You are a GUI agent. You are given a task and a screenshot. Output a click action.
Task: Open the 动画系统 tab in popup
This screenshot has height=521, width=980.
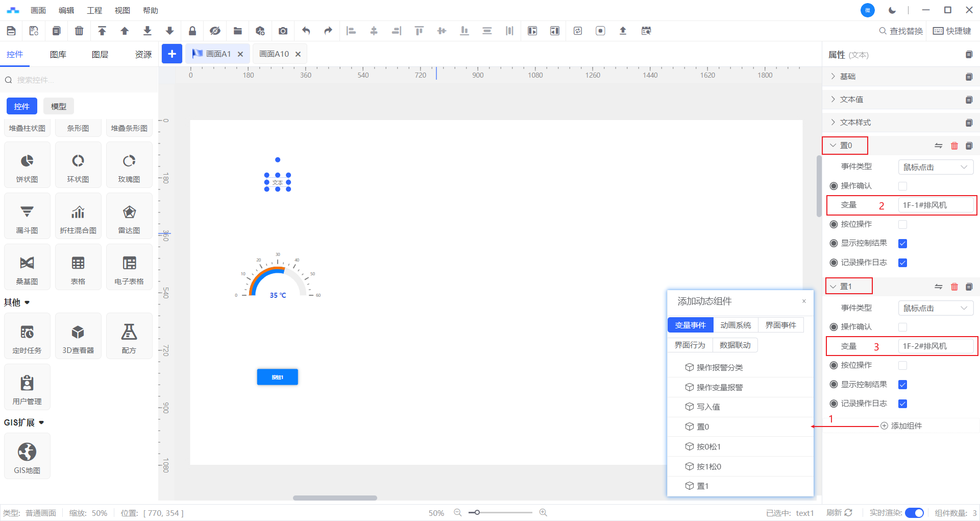coord(736,325)
